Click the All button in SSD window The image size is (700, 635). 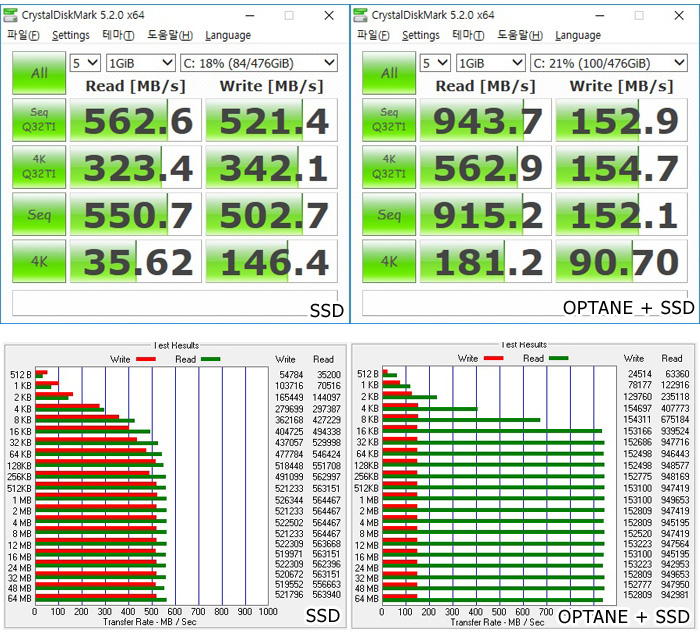click(39, 73)
